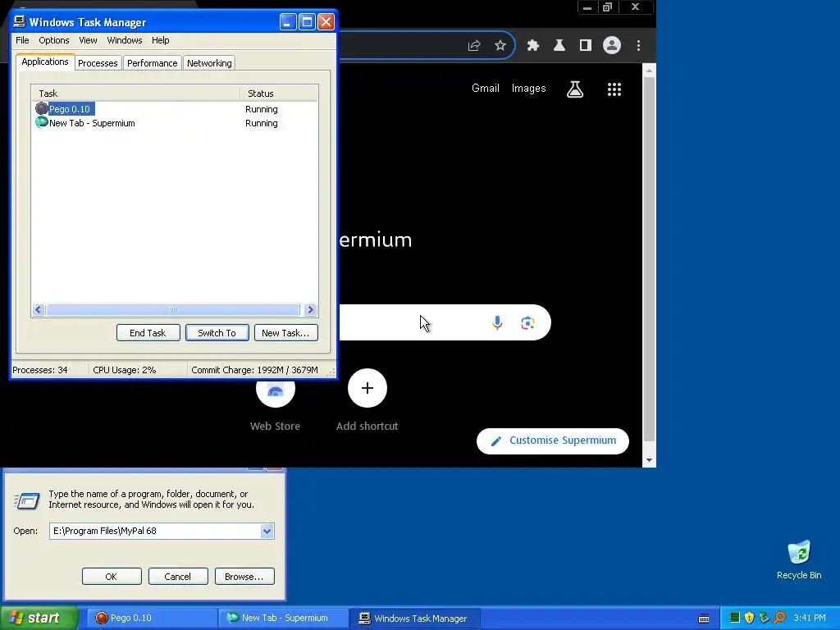Click Cancel in the Run dialog
Screen dimensions: 840x630
178,577
